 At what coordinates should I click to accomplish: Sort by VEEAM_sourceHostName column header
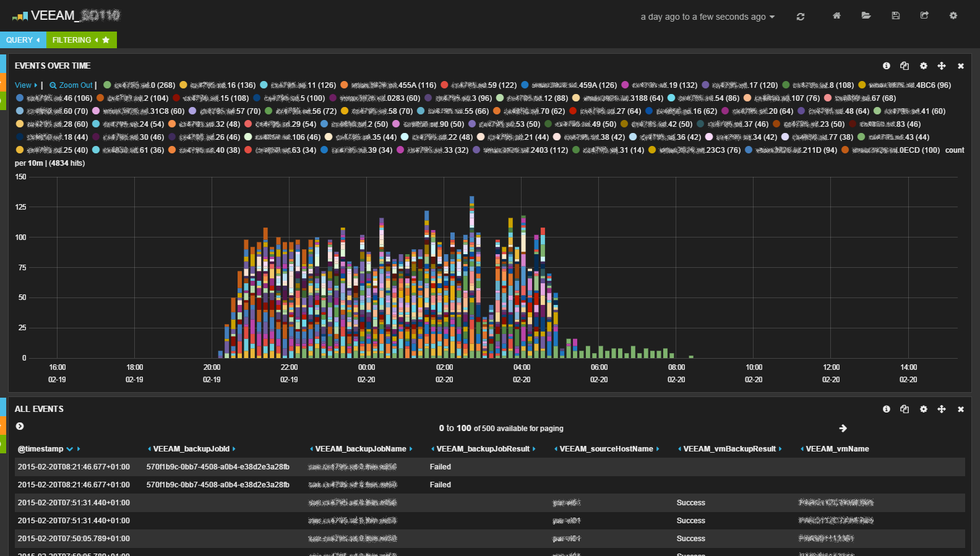point(606,449)
